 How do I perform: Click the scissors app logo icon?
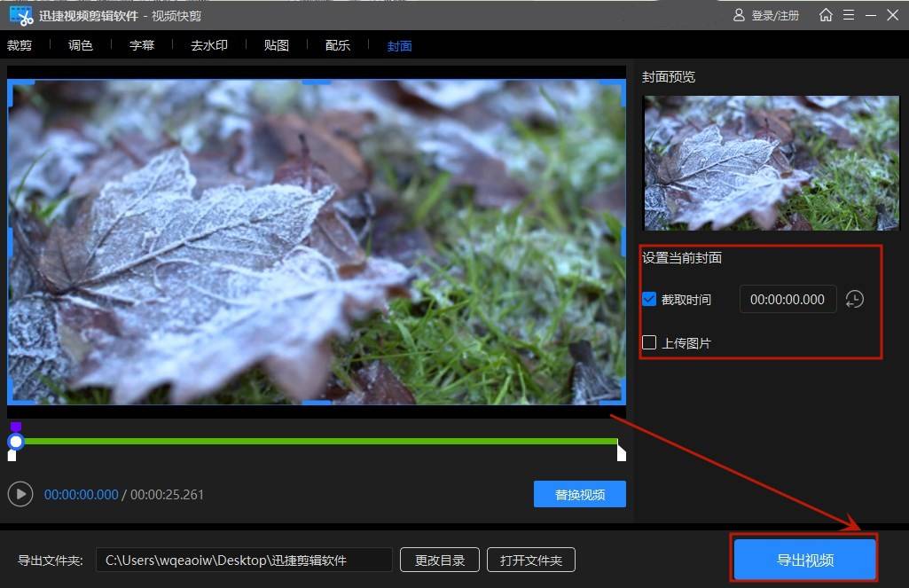click(21, 16)
